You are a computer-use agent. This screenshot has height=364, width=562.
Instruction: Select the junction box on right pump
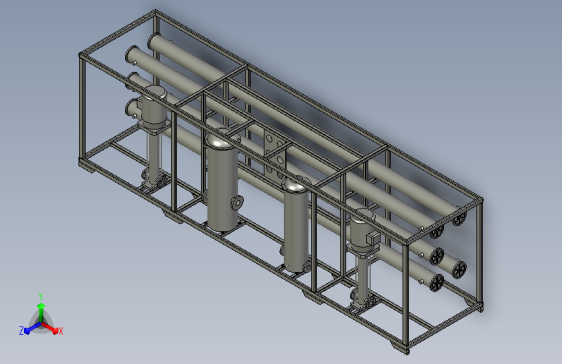pyautogui.click(x=373, y=237)
